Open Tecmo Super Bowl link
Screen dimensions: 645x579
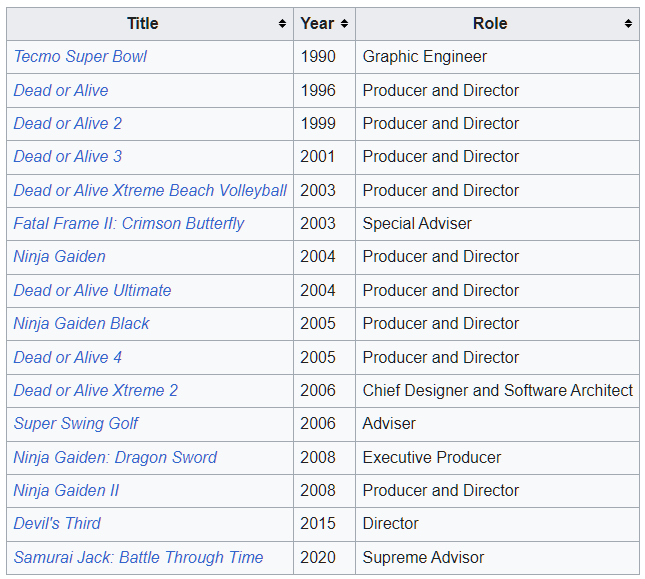[80, 57]
